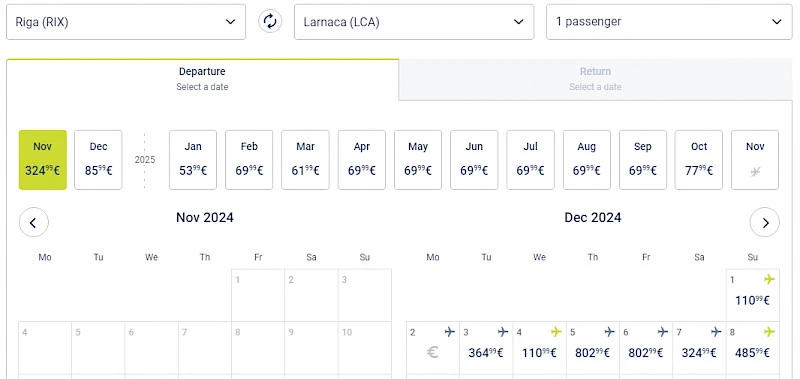Screen dimensions: 800x379
Task: Pick December 3 fare 364.99€
Action: click(486, 352)
